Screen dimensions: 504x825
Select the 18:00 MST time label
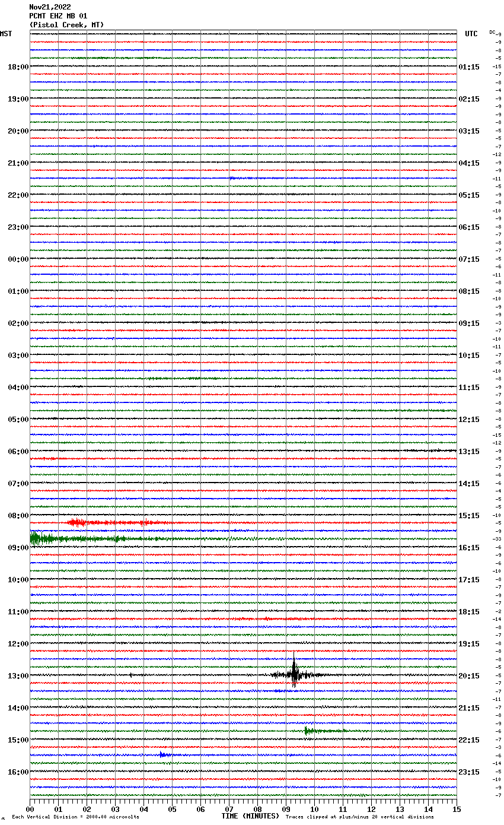click(18, 67)
